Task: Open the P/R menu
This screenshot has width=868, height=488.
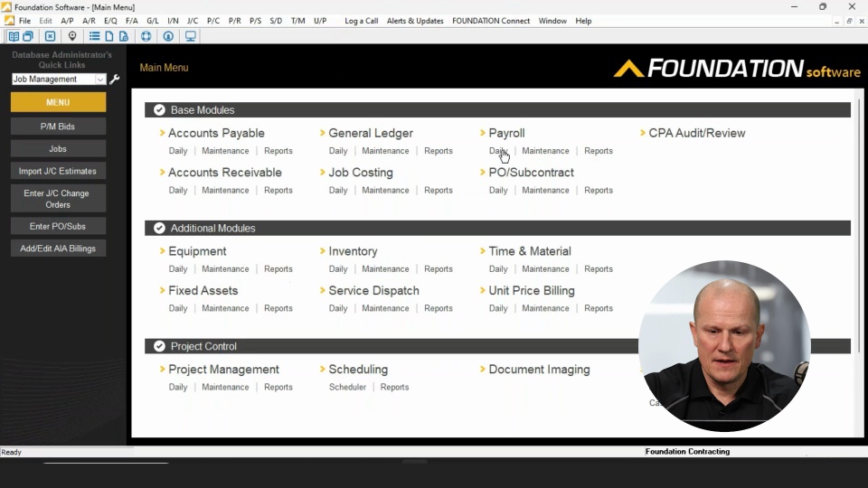Action: pyautogui.click(x=235, y=21)
